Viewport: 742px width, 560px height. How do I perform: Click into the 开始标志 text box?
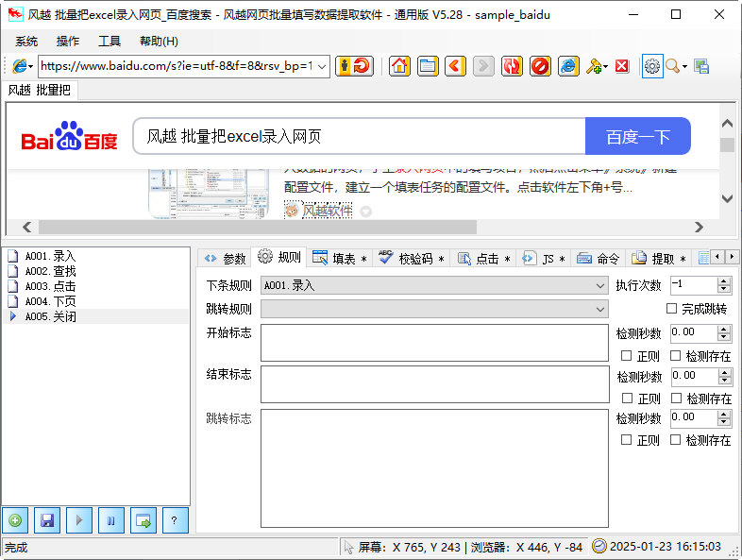coord(434,342)
